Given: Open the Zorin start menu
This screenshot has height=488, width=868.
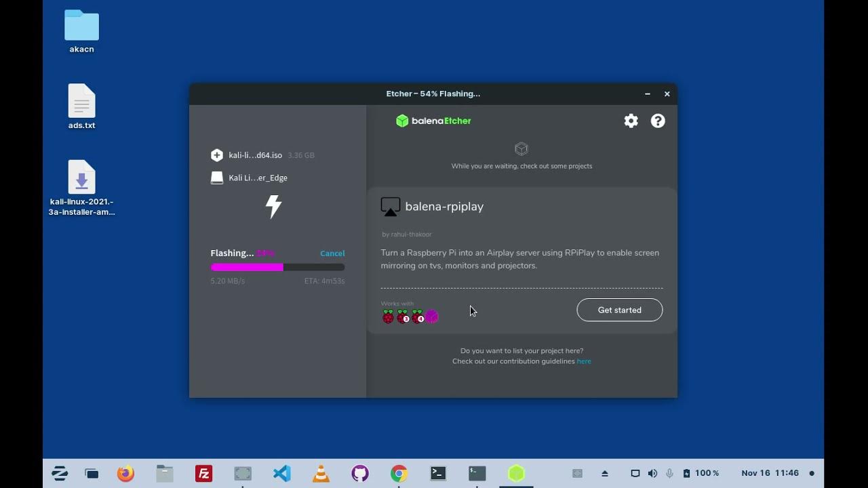Looking at the screenshot, I should point(60,473).
